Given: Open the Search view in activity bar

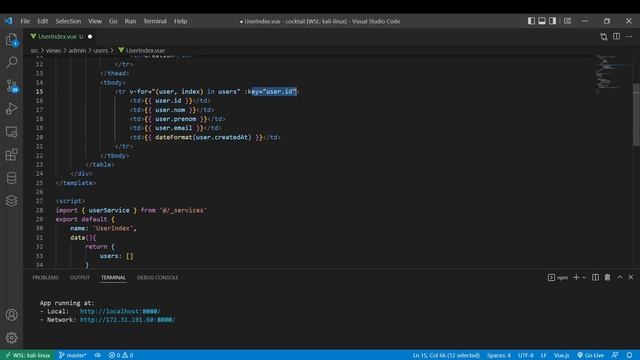Looking at the screenshot, I should point(11,62).
